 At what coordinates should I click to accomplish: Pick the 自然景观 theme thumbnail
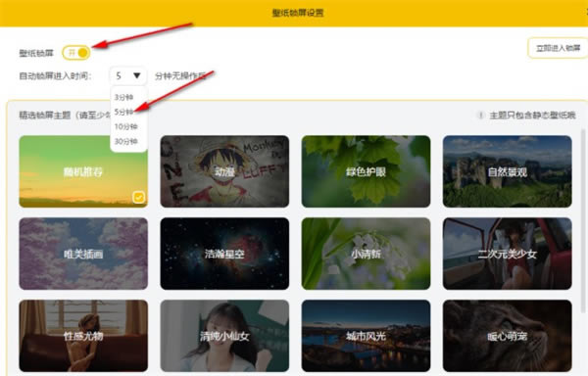[x=508, y=171]
